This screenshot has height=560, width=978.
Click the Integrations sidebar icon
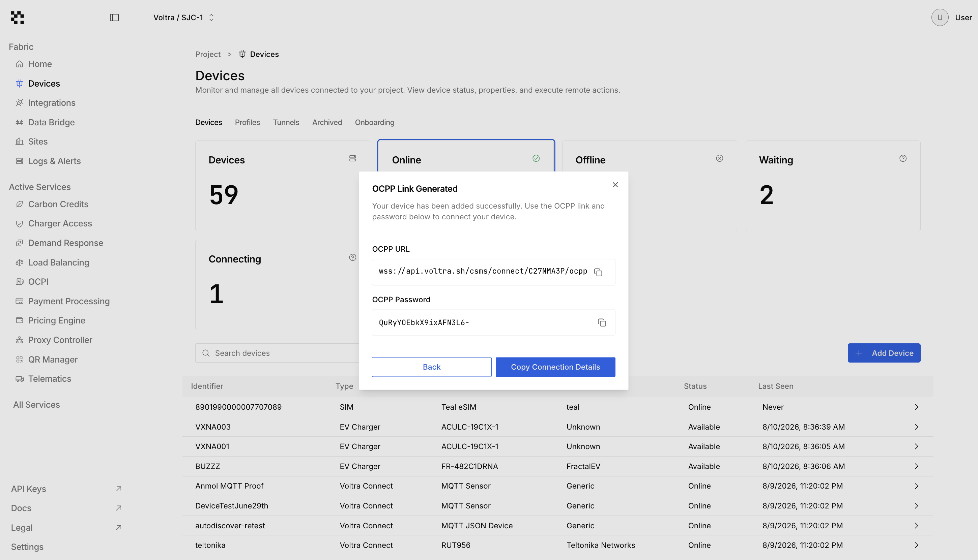(x=19, y=103)
